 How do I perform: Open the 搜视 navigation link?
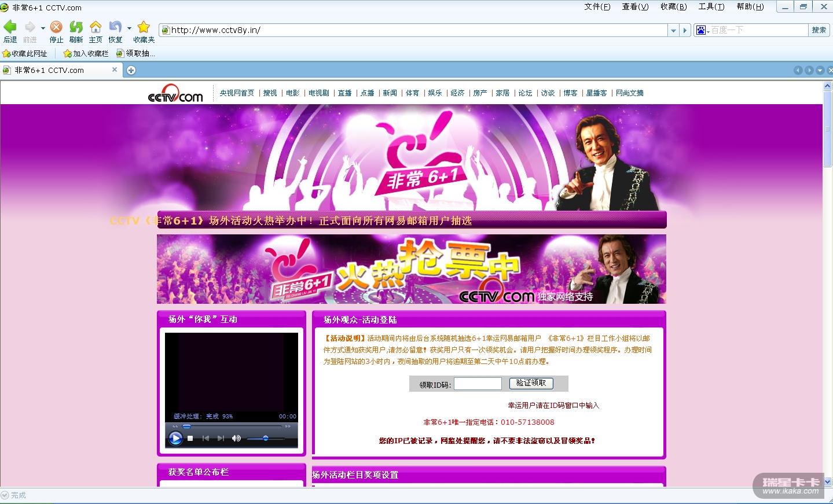[x=270, y=93]
